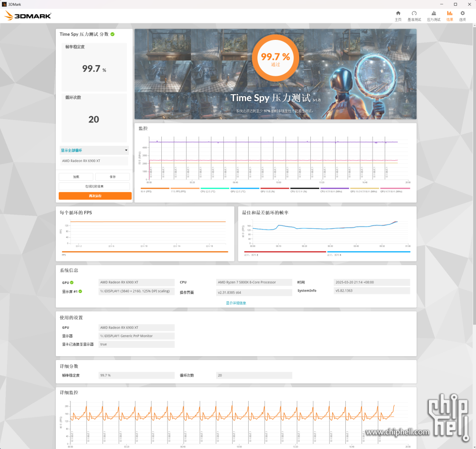Click the 循环次数 value 20 under 详细分数
The height and width of the screenshot is (449, 476).
coord(254,376)
